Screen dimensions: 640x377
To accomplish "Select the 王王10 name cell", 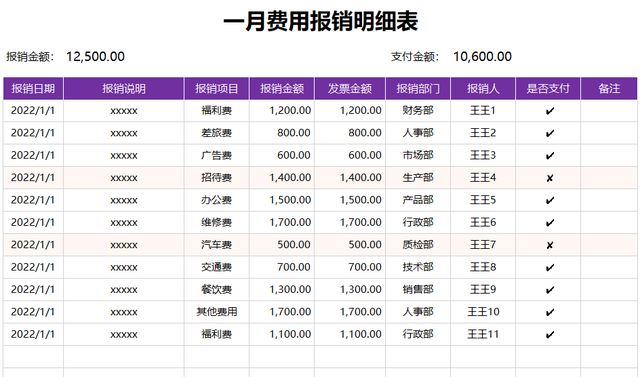I will [483, 312].
